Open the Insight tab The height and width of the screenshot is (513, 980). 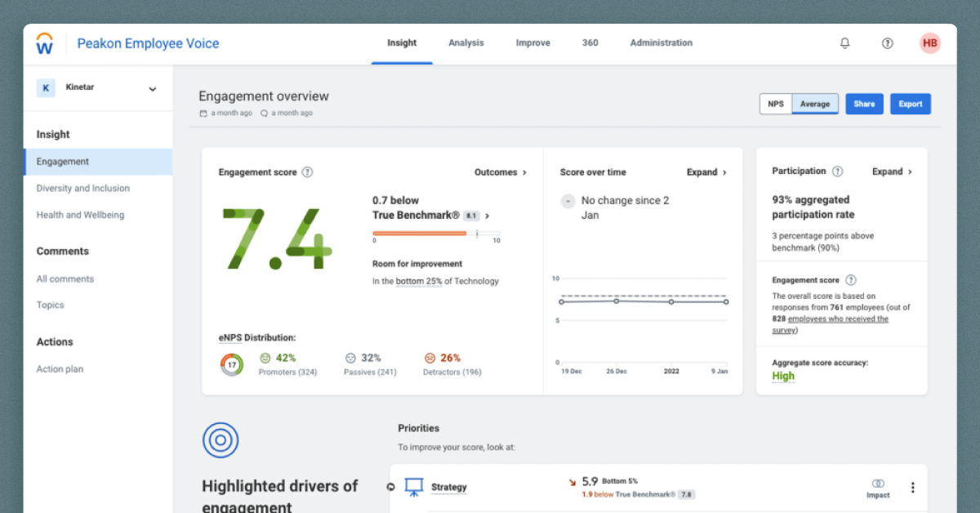coord(402,43)
